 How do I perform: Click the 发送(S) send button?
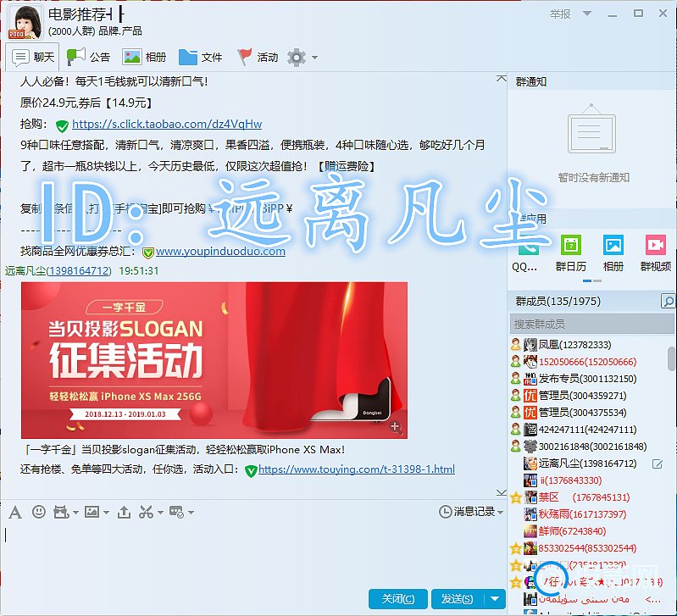(458, 599)
